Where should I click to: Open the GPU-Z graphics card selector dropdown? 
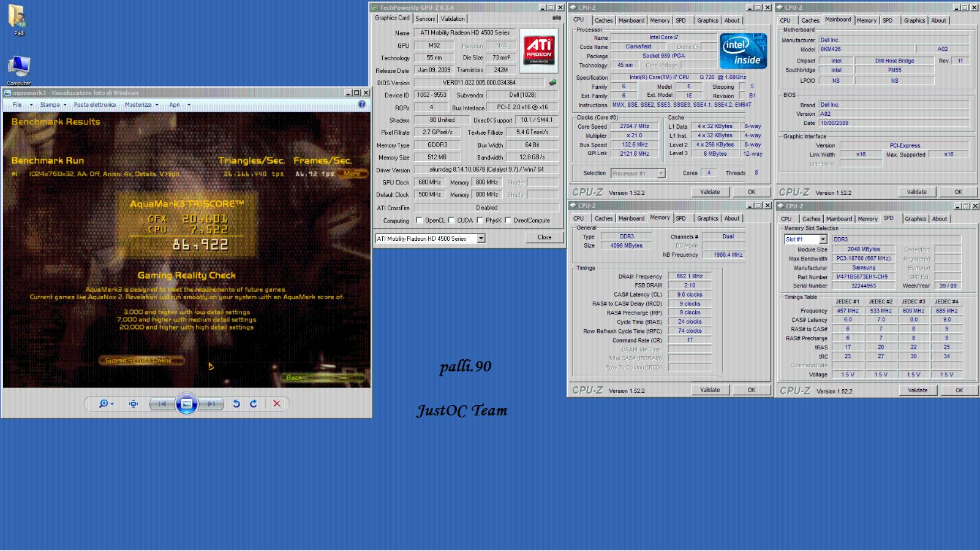pos(481,238)
